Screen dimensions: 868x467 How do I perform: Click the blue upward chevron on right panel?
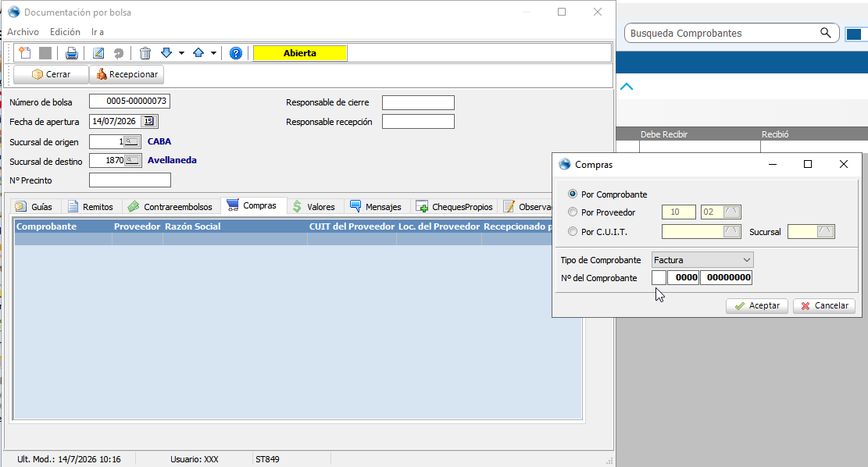pos(627,87)
